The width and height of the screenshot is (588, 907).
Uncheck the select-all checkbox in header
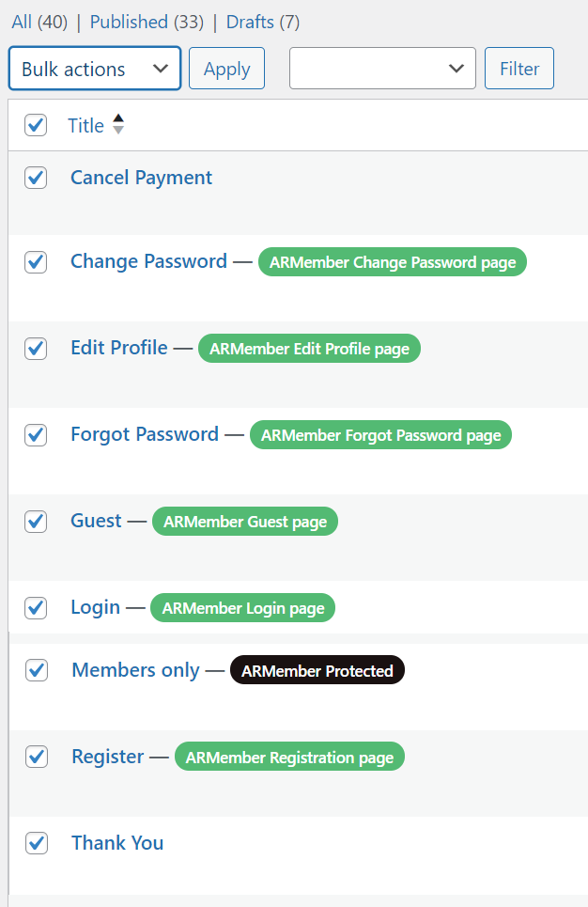36,125
